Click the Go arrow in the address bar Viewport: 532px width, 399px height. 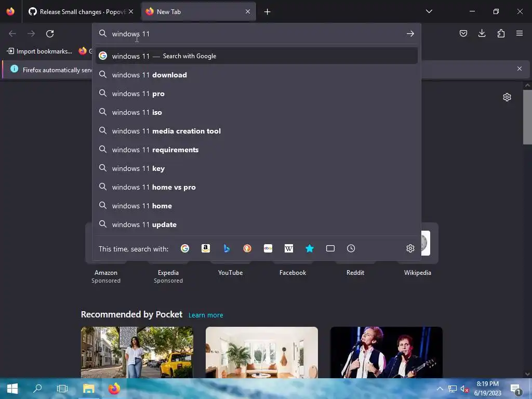[410, 34]
